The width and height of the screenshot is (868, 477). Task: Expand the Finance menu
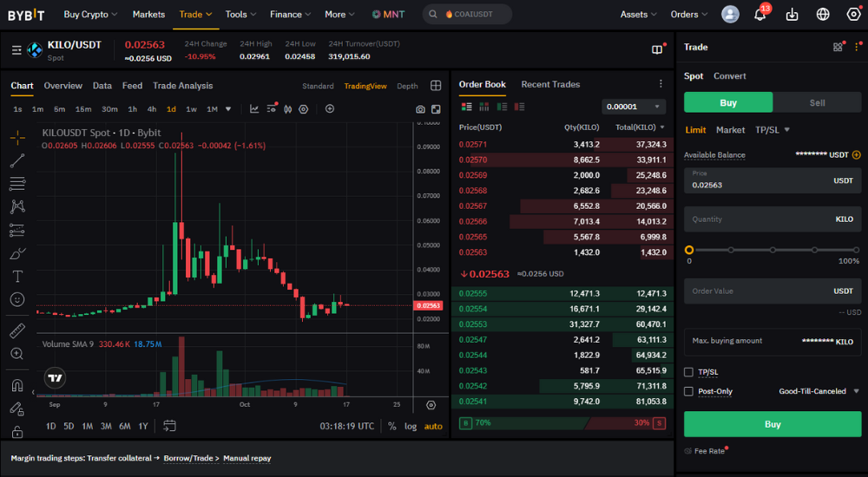pyautogui.click(x=290, y=15)
